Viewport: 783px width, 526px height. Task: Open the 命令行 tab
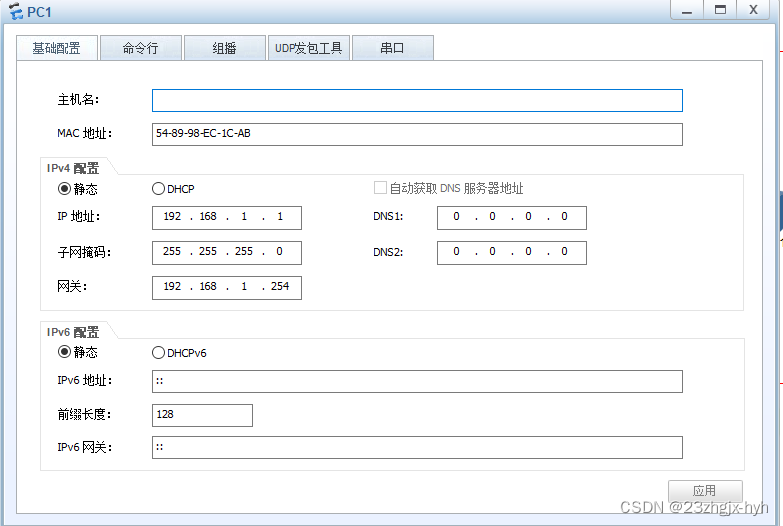[x=140, y=48]
